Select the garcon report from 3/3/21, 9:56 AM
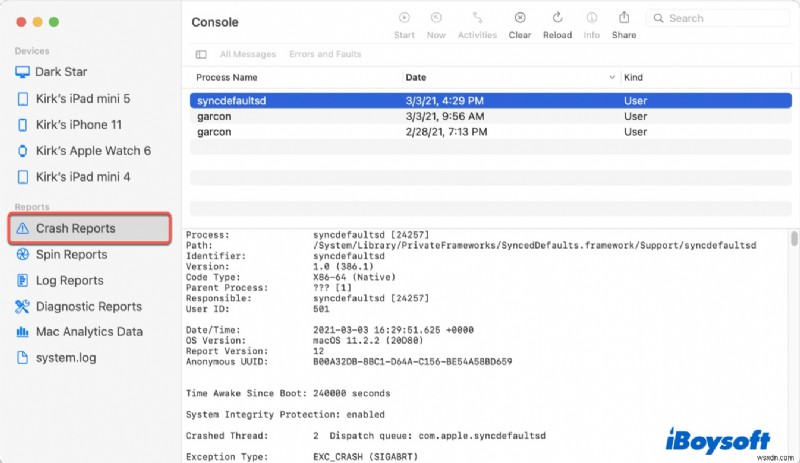Viewport: 800px width, 463px height. point(490,116)
